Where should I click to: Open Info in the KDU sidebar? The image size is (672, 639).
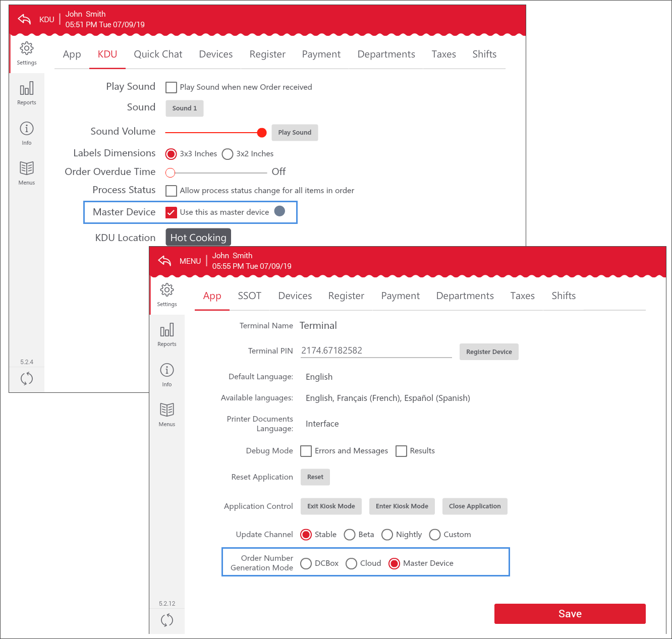(27, 133)
